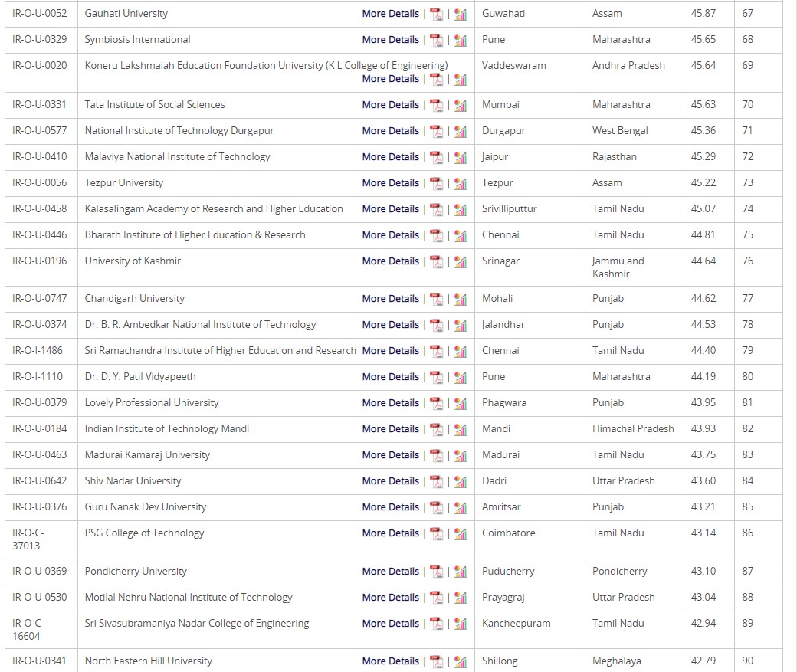View chart icon for IIT Mandi
This screenshot has height=672, width=797.
[461, 430]
